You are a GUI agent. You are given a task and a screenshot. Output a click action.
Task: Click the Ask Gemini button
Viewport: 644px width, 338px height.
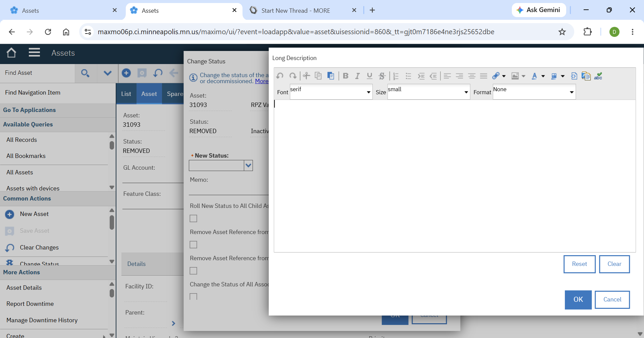[x=539, y=10]
